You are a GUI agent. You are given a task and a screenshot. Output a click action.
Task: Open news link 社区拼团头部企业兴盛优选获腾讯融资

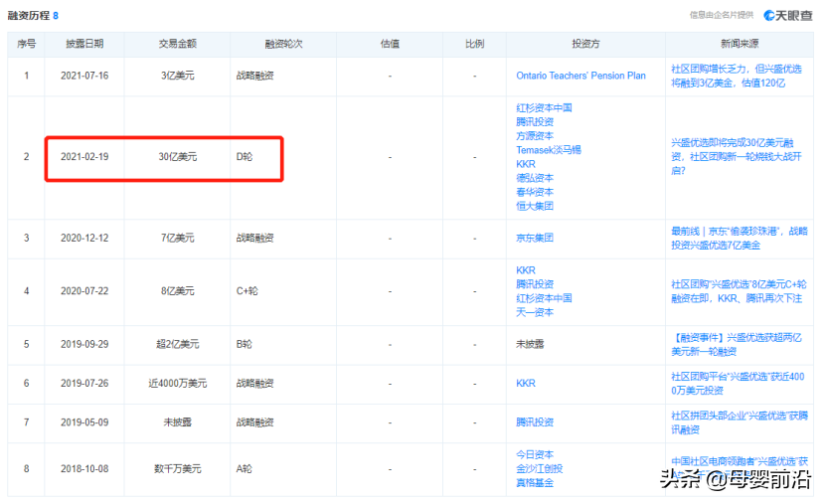coord(740,422)
